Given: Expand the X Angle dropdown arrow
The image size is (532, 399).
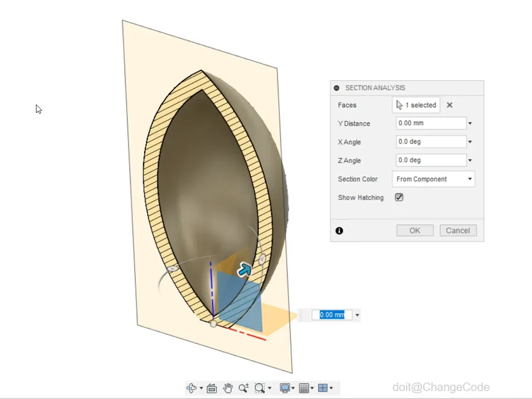Looking at the screenshot, I should pyautogui.click(x=470, y=142).
